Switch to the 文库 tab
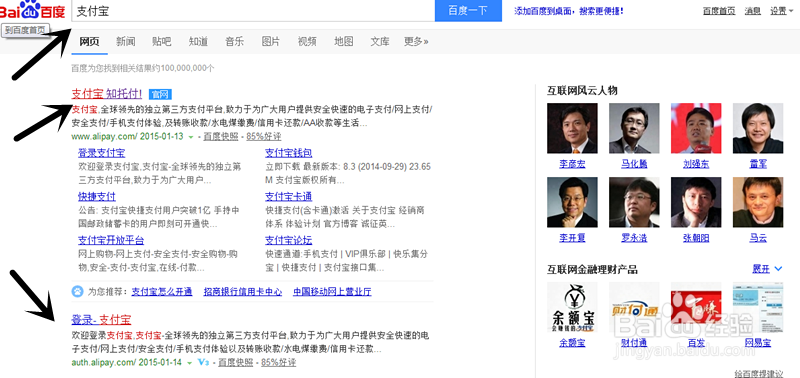This screenshot has width=800, height=378. 380,41
